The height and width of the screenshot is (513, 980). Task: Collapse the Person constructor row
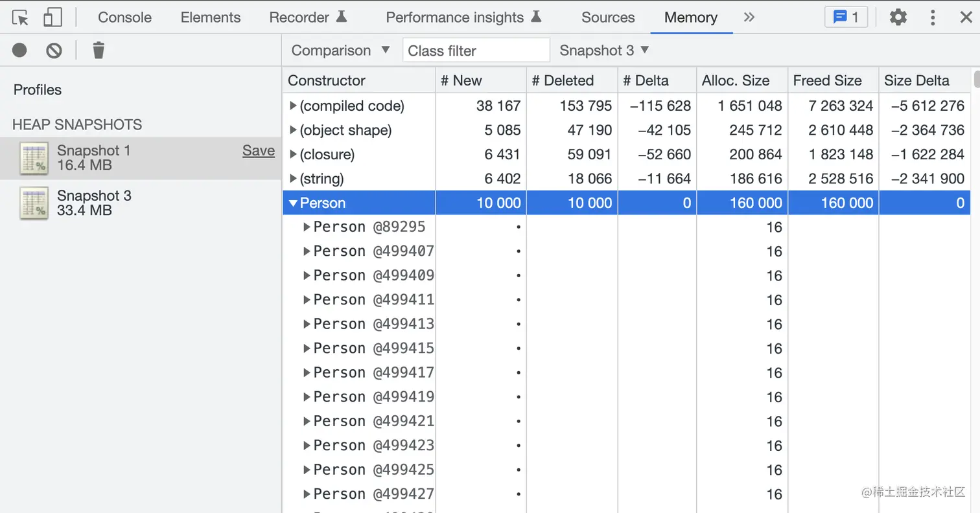click(x=294, y=203)
